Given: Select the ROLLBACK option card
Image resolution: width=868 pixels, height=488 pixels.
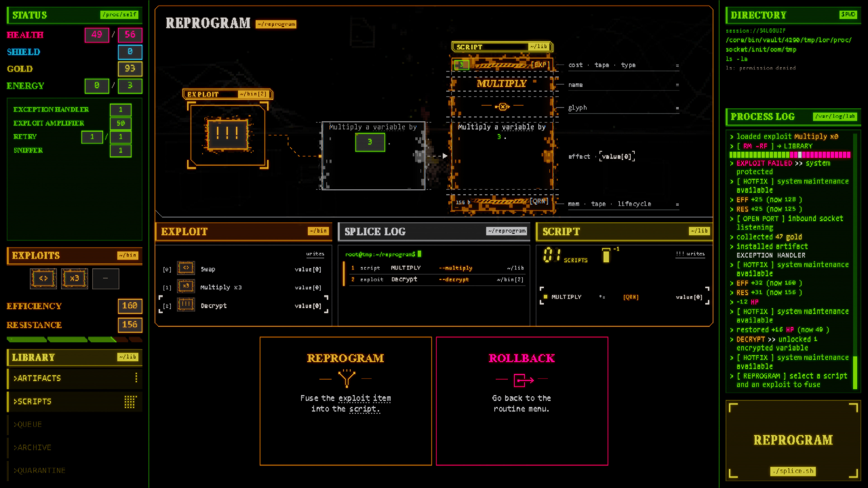Looking at the screenshot, I should (x=522, y=401).
